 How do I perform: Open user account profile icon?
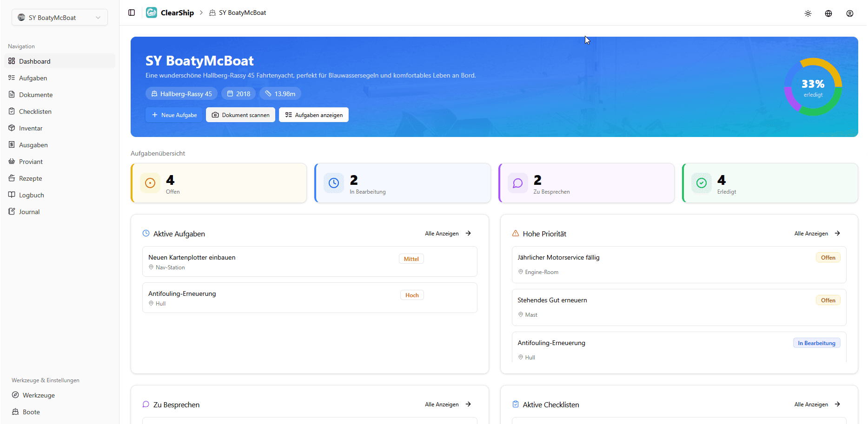[x=850, y=13]
